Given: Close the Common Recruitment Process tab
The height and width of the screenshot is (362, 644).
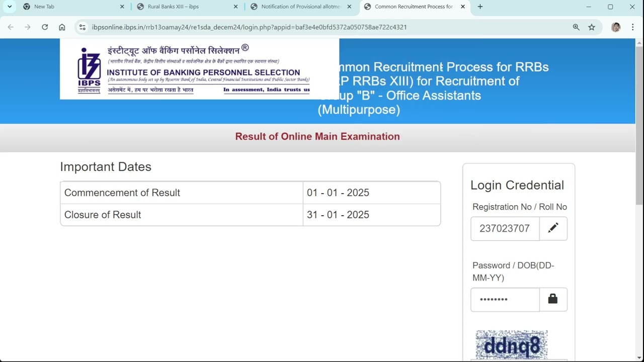Looking at the screenshot, I should [463, 7].
